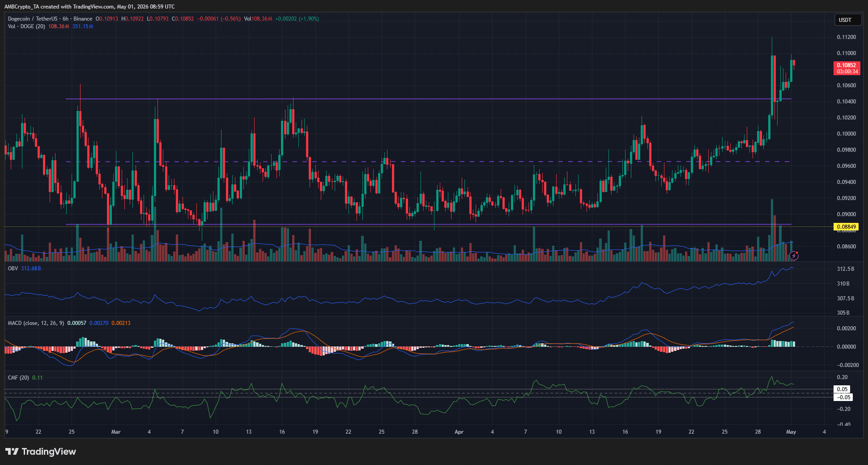Click the 0.09600 price axis label
The image size is (868, 465).
[847, 166]
